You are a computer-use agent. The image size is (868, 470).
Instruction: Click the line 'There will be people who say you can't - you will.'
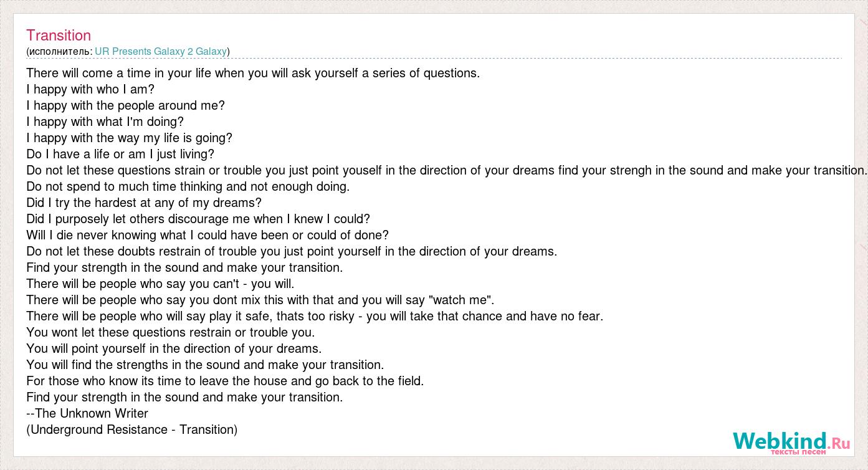click(x=160, y=284)
